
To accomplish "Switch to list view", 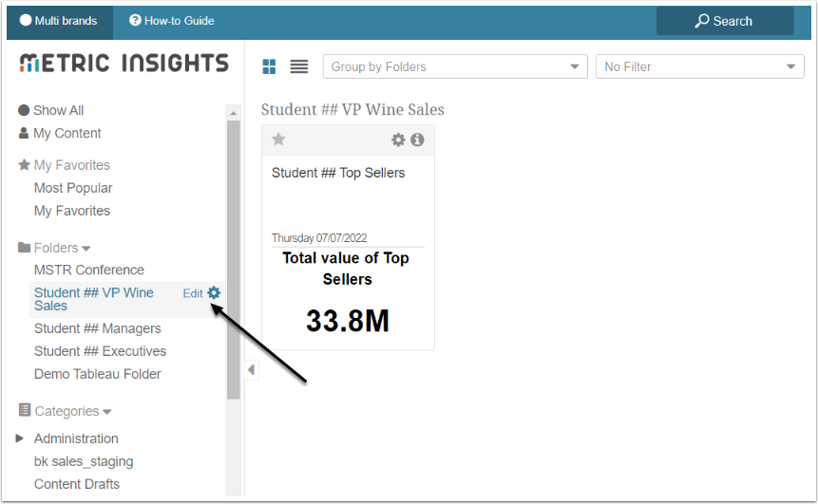I will coord(299,66).
